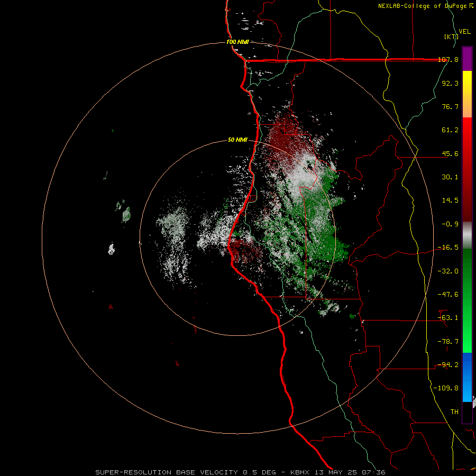
Task: Click the 61.2 scale value
Action: pos(450,130)
